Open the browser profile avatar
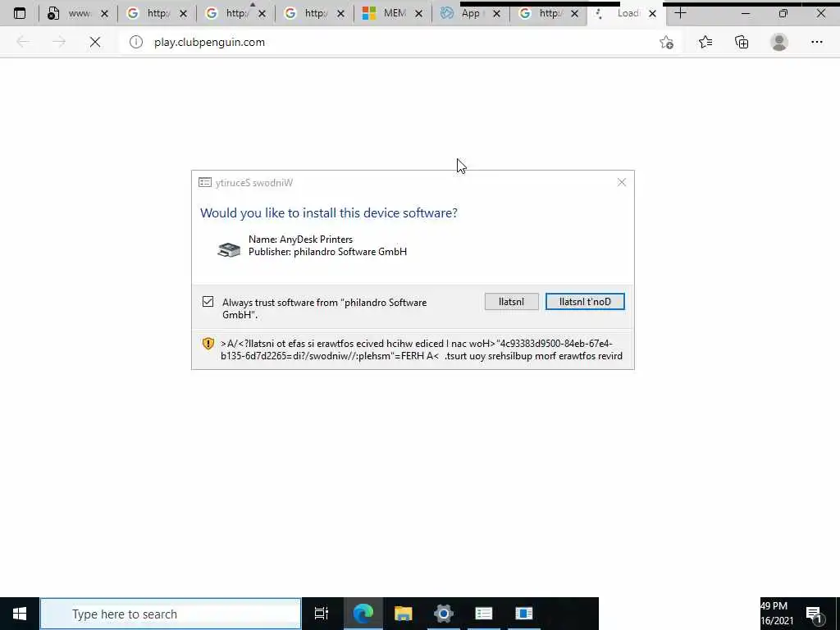840x630 pixels. [779, 42]
